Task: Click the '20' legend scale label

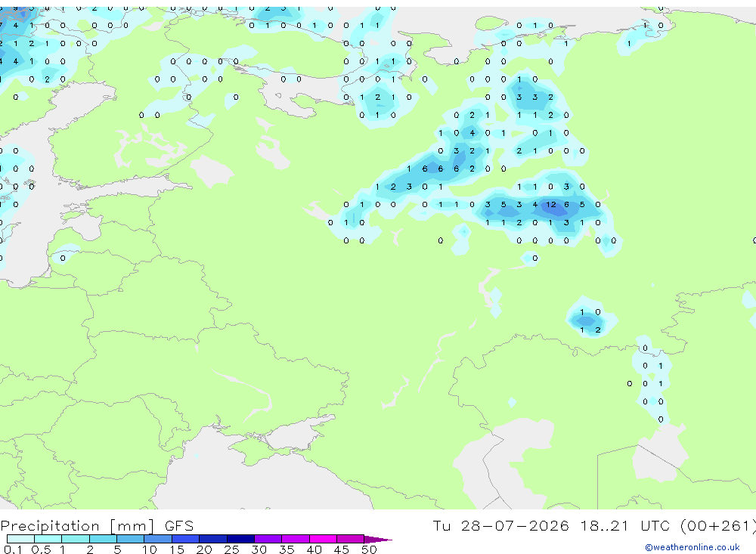Action: tap(204, 549)
